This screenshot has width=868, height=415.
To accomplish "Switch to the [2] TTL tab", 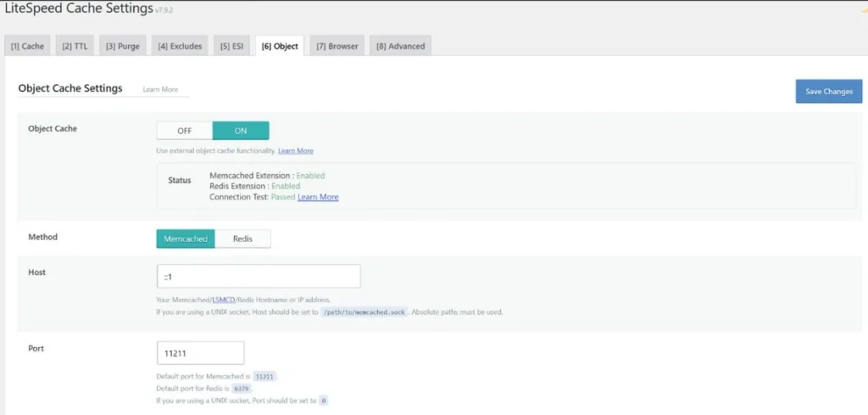I will tap(75, 46).
